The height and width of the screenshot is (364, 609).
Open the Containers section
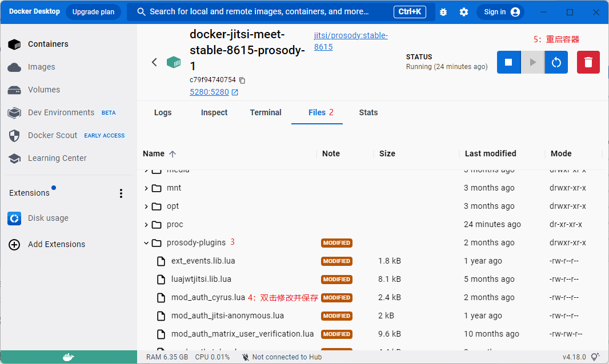tap(38, 45)
